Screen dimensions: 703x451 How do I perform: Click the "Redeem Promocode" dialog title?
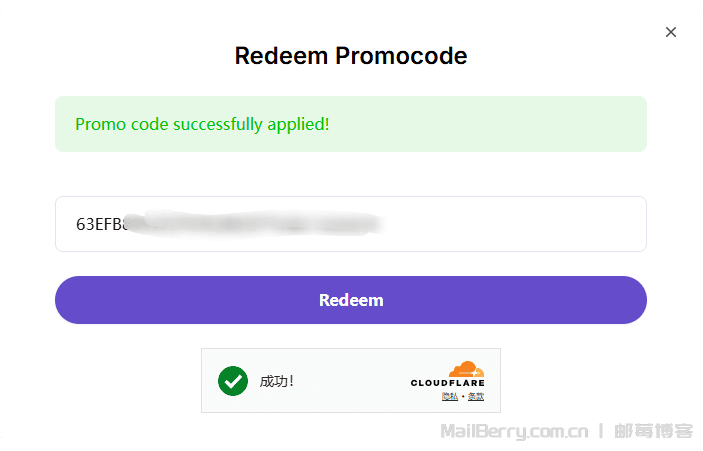351,56
